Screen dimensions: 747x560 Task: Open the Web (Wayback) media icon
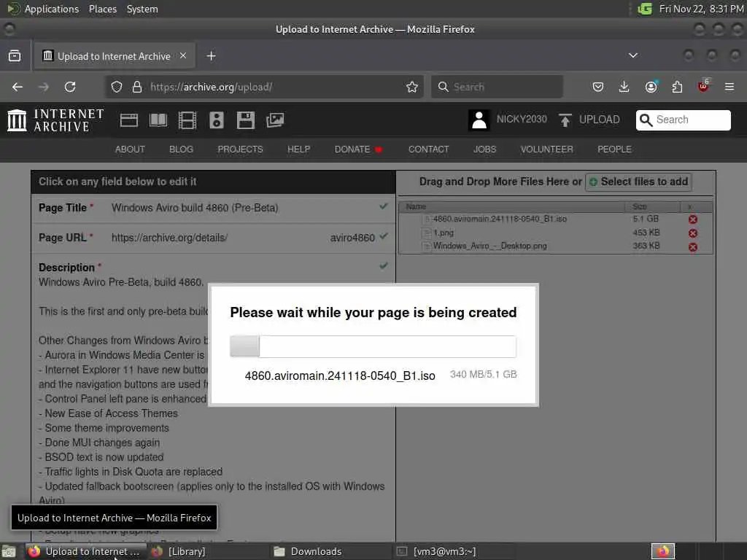(x=128, y=120)
